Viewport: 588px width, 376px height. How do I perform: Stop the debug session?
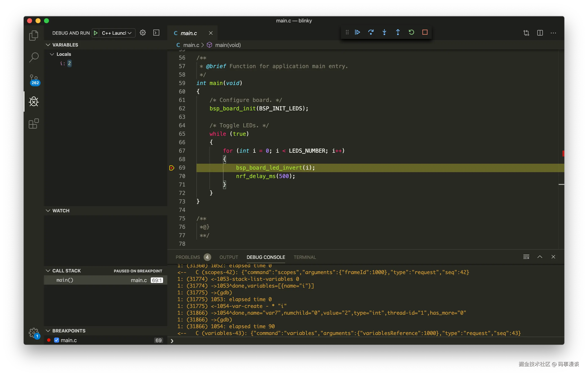click(425, 32)
